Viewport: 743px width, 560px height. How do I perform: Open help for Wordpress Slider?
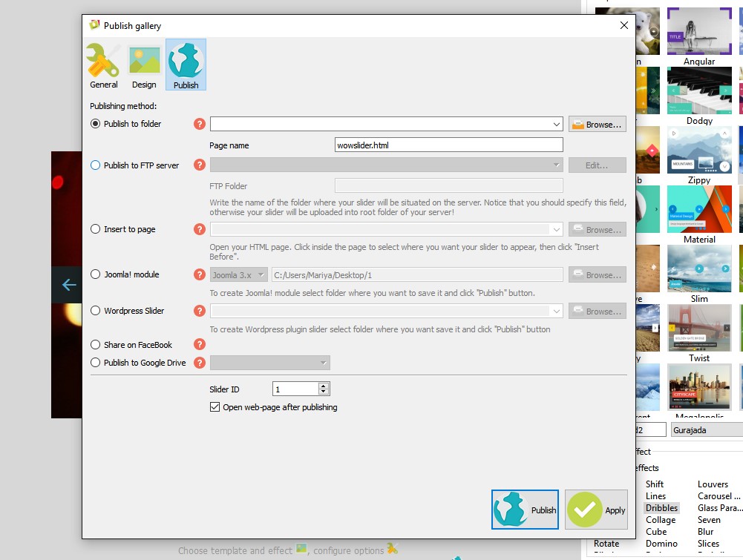(x=200, y=311)
